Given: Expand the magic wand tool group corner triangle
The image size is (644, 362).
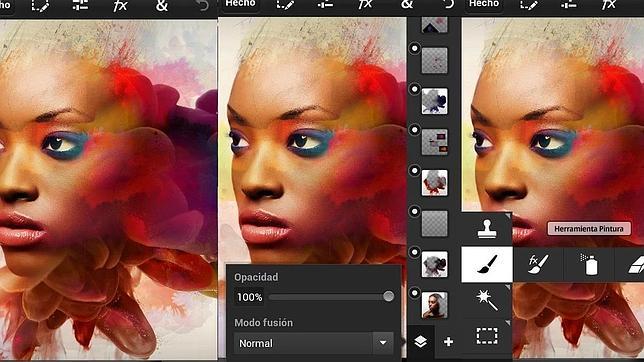Looking at the screenshot, I should click(508, 287).
